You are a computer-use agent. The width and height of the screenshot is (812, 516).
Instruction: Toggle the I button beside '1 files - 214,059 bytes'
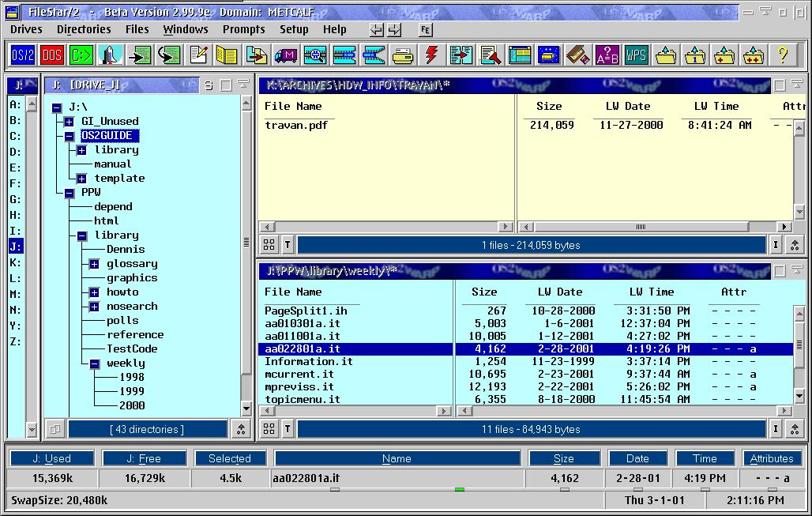(775, 244)
